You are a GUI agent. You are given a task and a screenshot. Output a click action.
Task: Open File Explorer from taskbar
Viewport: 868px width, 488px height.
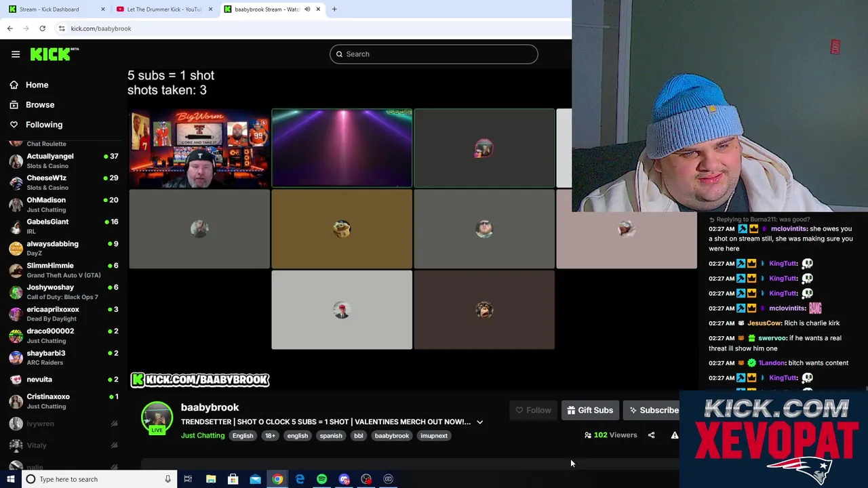(x=211, y=479)
